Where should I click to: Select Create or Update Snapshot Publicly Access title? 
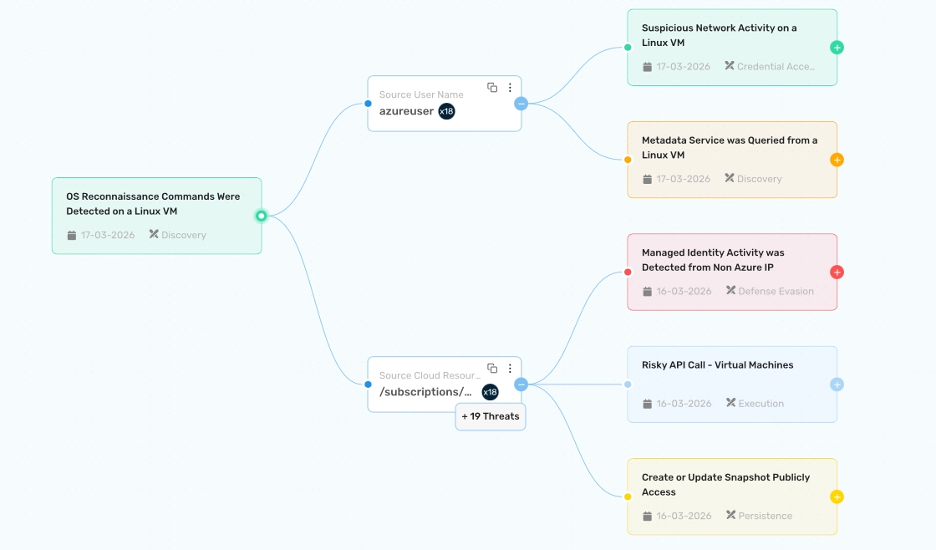(725, 484)
